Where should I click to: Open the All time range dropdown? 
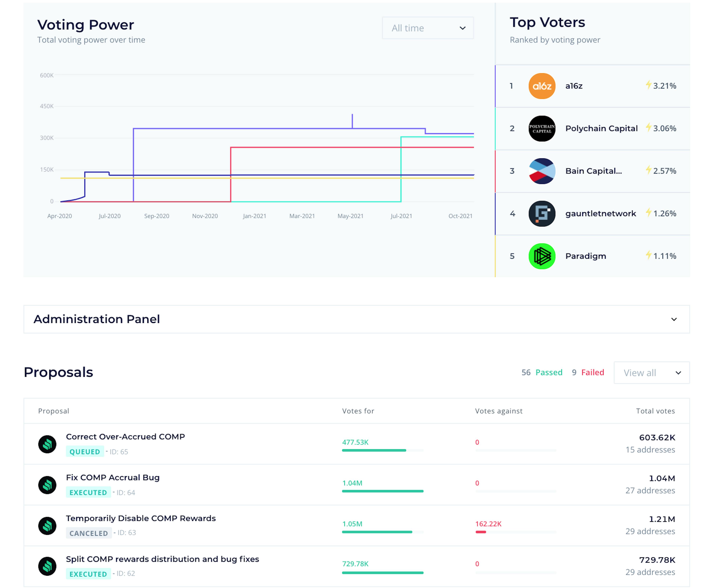click(x=428, y=28)
